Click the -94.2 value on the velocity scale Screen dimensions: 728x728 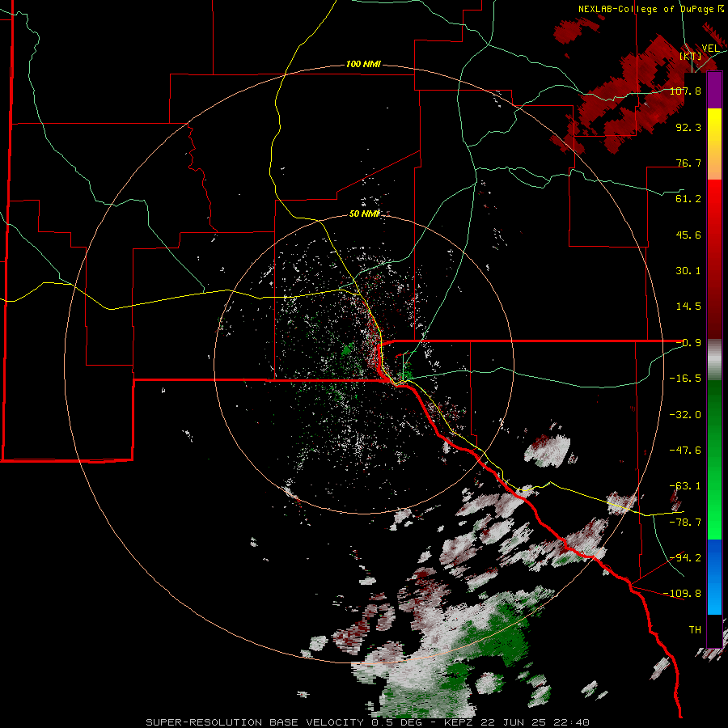pyautogui.click(x=685, y=558)
